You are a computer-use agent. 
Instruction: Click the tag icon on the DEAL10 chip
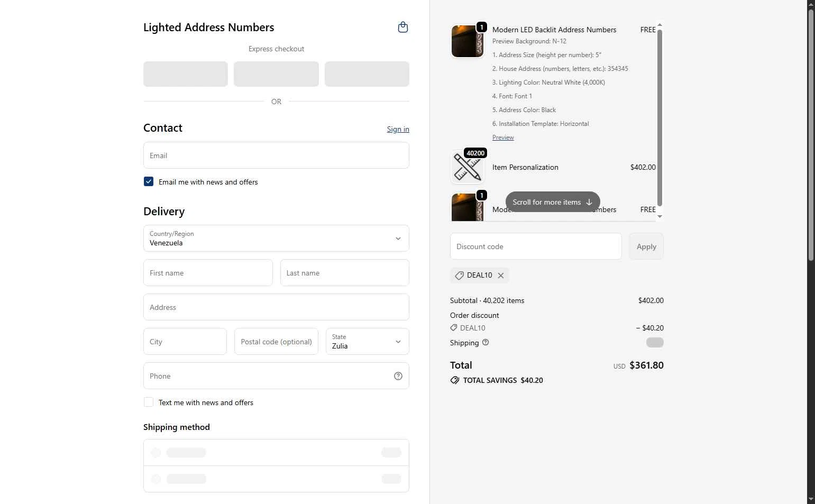click(459, 276)
